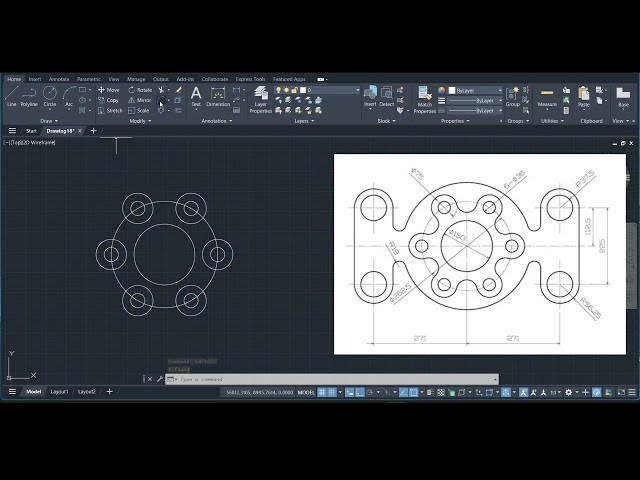Click the Insert block icon
The height and width of the screenshot is (480, 640).
pyautogui.click(x=370, y=96)
